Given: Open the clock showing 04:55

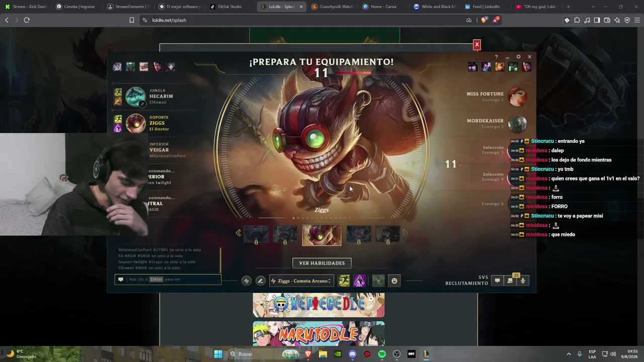Looking at the screenshot, I should click(630, 354).
